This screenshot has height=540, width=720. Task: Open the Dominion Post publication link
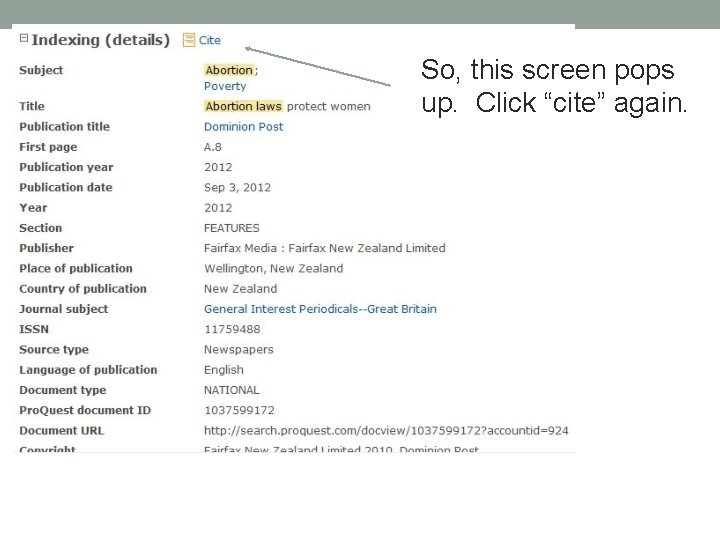243,127
